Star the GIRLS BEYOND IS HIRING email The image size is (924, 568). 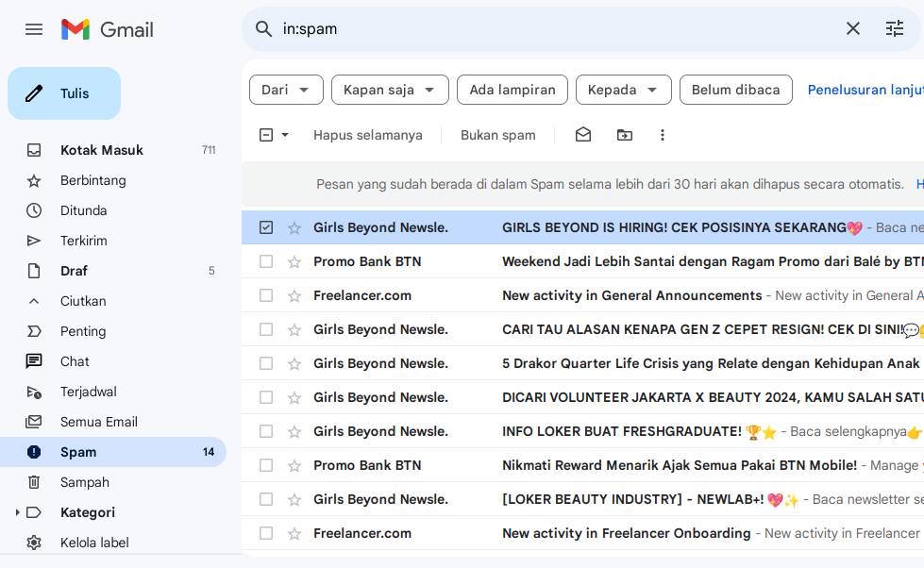pos(294,227)
